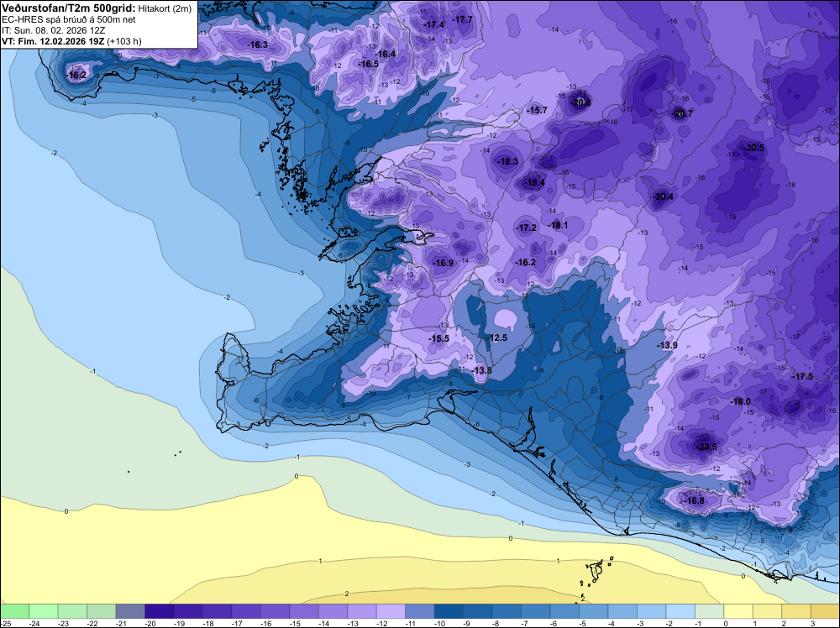
Task: Click the '-17.2' temperature value on the map
Action: pos(526,228)
